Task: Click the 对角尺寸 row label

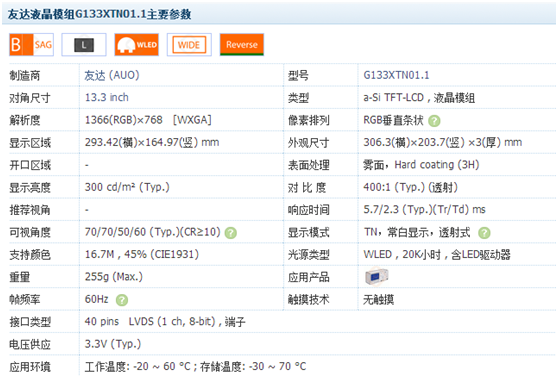Action: click(x=30, y=98)
